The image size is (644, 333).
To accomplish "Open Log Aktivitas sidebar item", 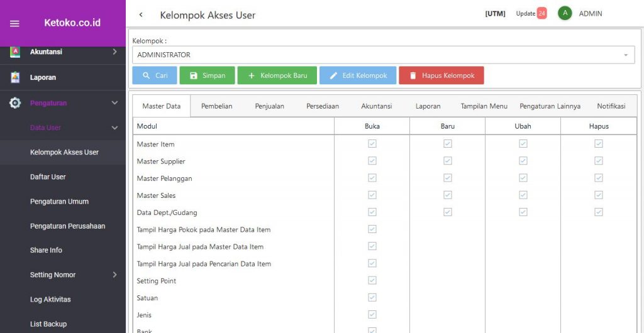I will point(63,299).
